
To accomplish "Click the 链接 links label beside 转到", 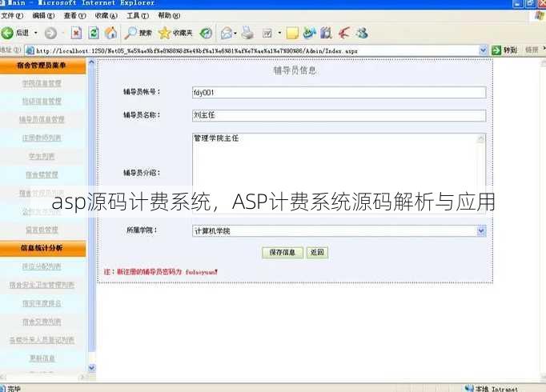I will tap(532, 50).
